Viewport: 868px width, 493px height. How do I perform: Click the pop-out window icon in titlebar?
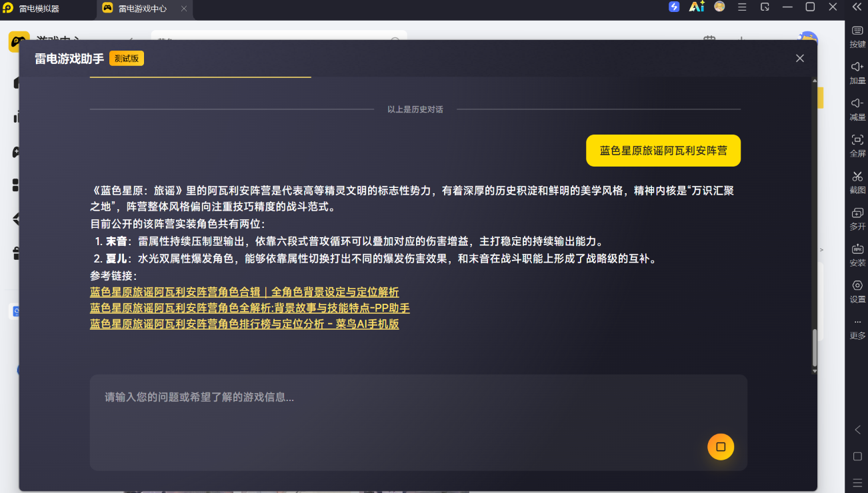765,7
